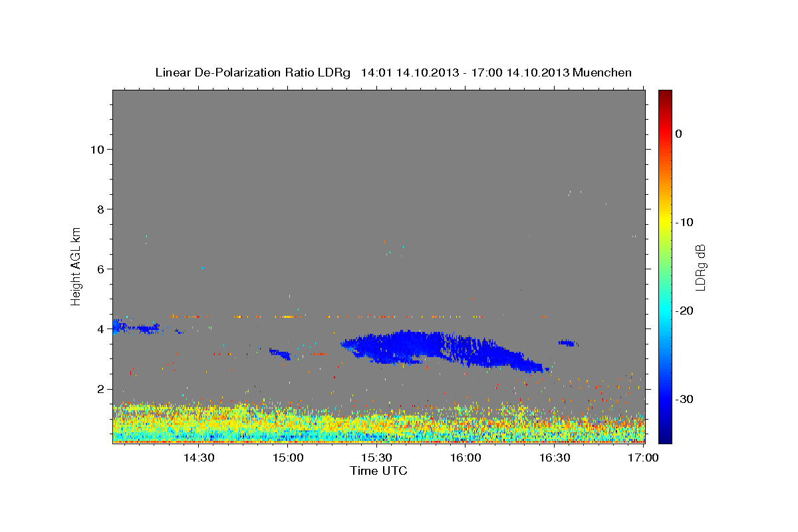798x532 pixels.
Task: Click the 'LDRg dB' colorbar label
Action: point(700,267)
